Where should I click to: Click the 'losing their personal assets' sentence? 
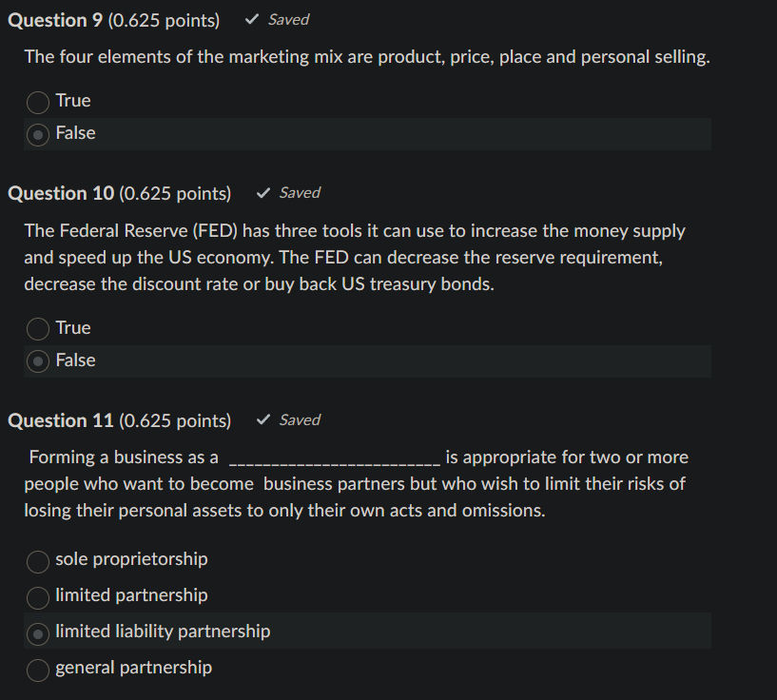[284, 510]
